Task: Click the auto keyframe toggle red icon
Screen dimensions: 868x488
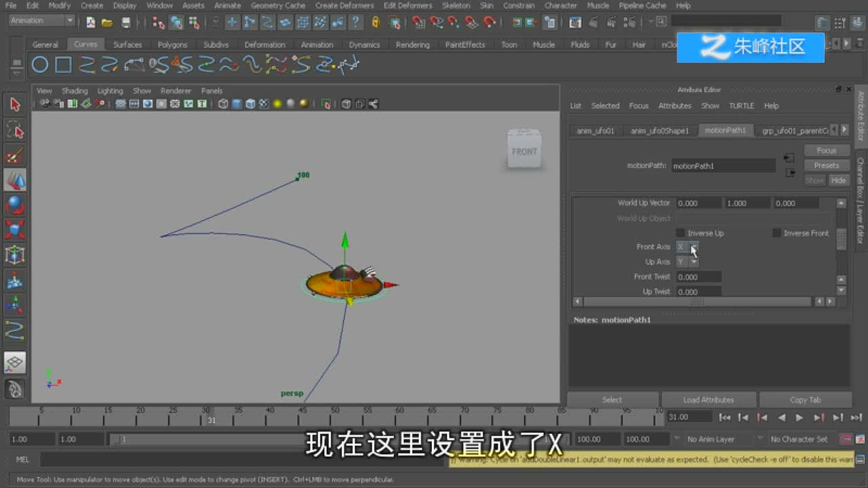Action: pyautogui.click(x=846, y=439)
